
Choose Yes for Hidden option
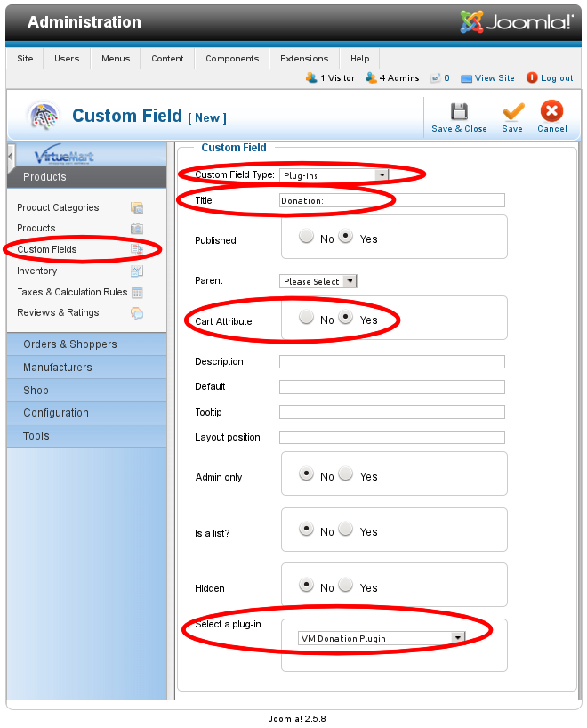point(346,586)
